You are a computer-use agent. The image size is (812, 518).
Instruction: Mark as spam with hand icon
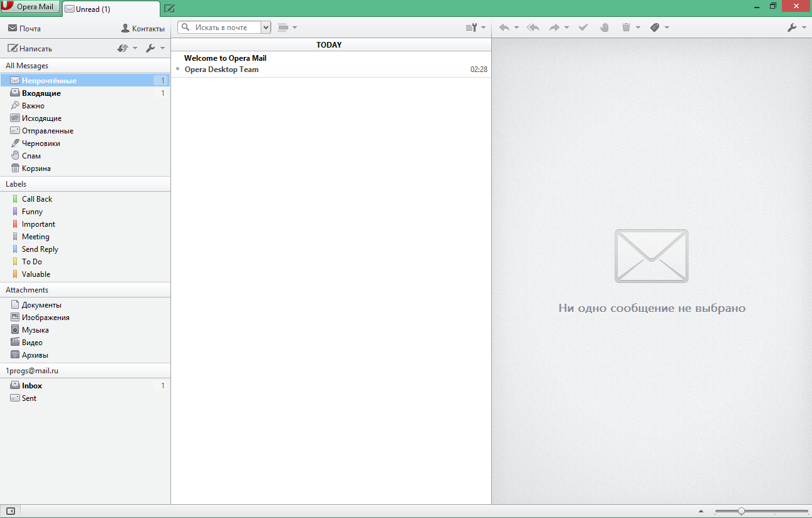click(605, 28)
